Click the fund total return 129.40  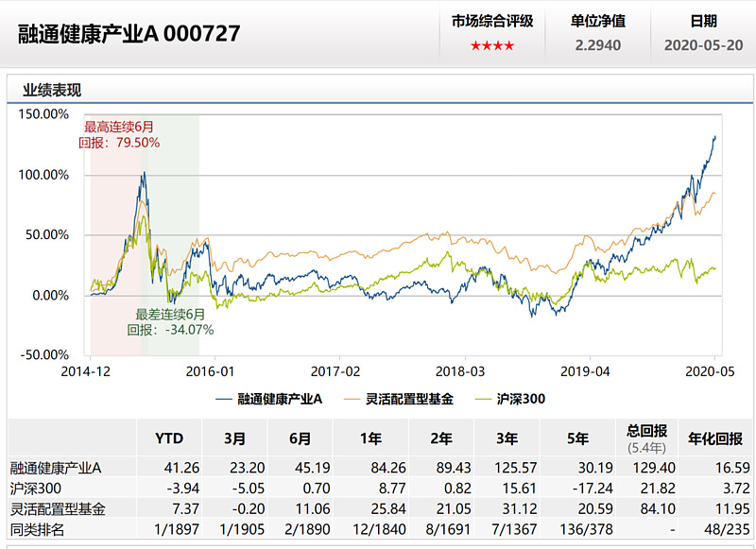[654, 468]
